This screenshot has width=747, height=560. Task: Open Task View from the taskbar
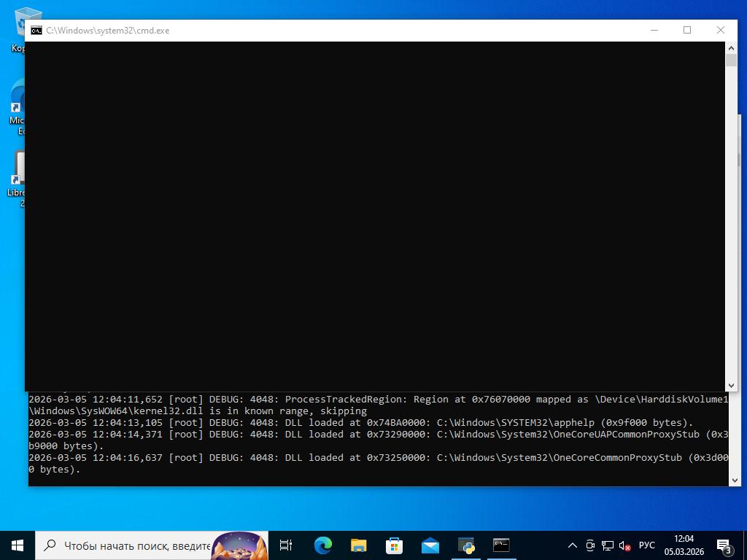tap(286, 545)
